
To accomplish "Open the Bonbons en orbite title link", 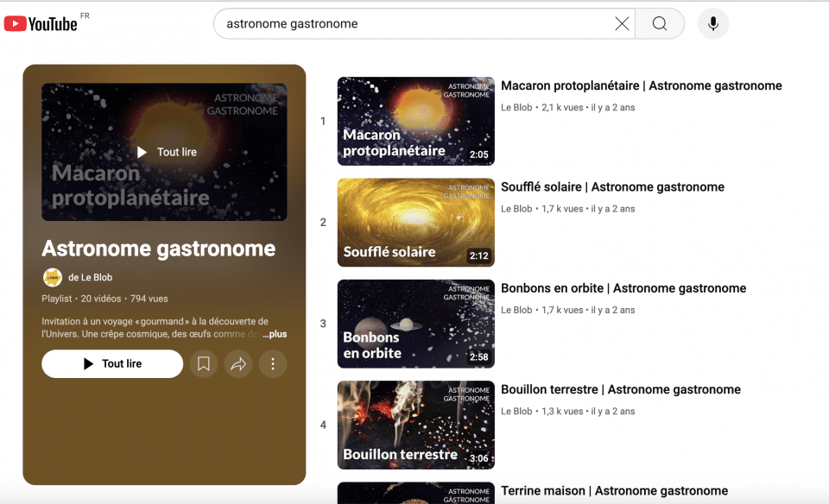I will pyautogui.click(x=623, y=288).
